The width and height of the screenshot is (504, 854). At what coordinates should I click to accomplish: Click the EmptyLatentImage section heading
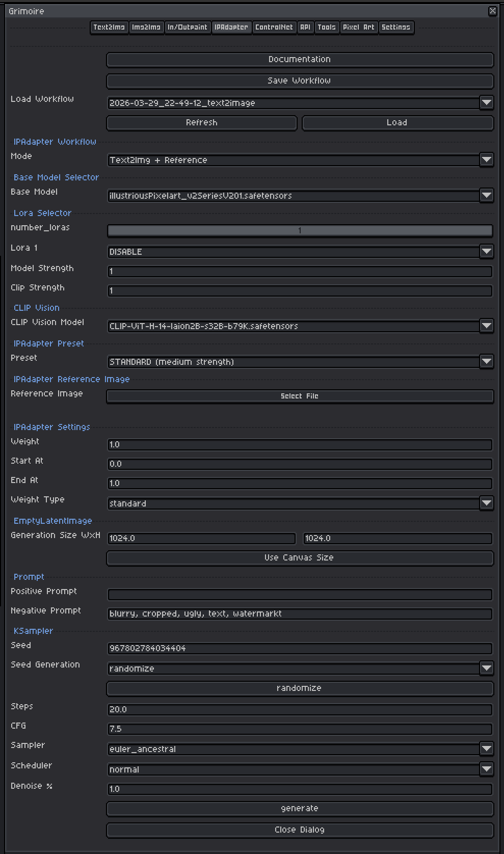(x=52, y=521)
